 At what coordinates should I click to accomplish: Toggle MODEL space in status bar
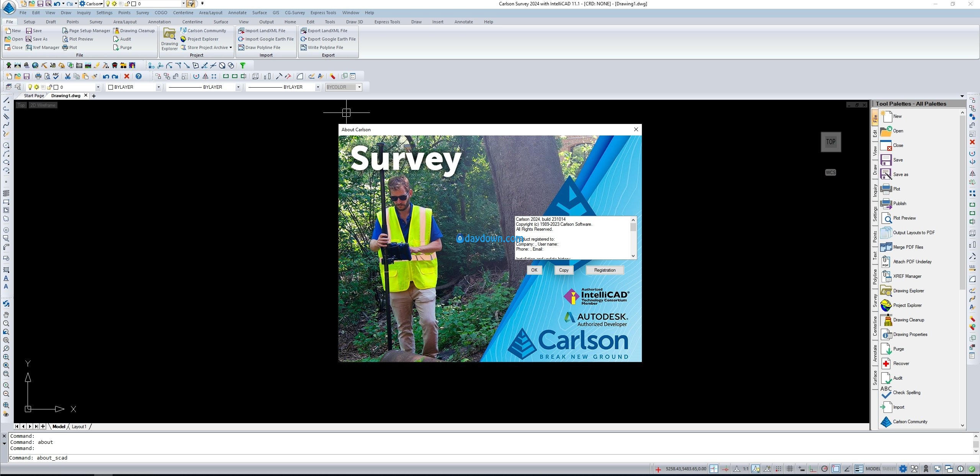click(873, 469)
